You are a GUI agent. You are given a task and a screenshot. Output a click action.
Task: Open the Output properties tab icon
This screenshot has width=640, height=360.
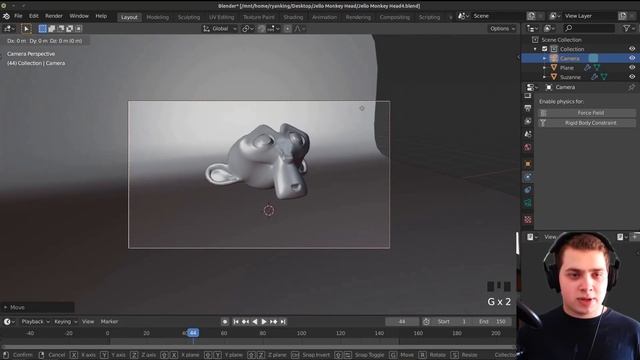(x=528, y=108)
